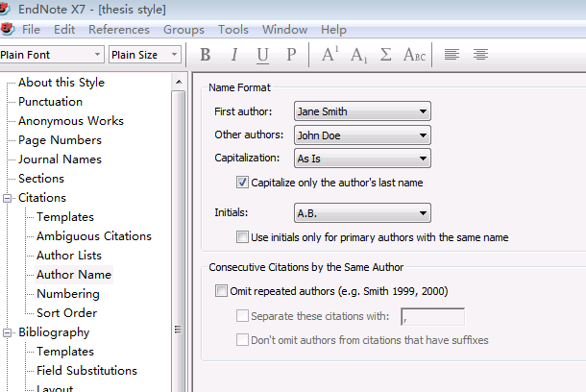Collapse the Bibliography tree node

click(x=7, y=332)
